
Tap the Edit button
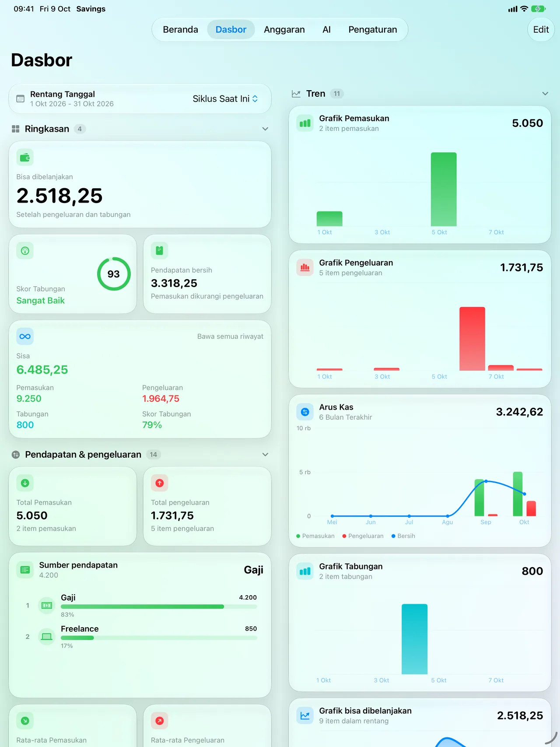point(541,30)
